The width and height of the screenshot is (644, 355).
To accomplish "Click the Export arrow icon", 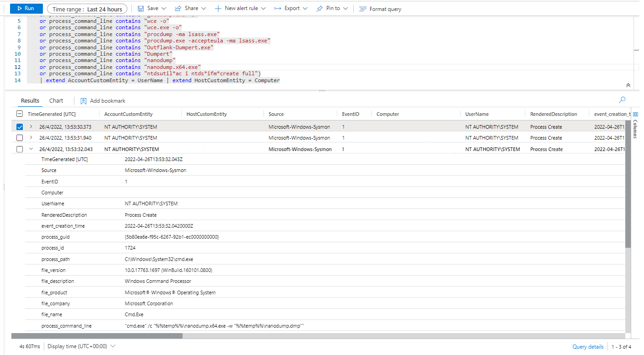I will pyautogui.click(x=277, y=9).
